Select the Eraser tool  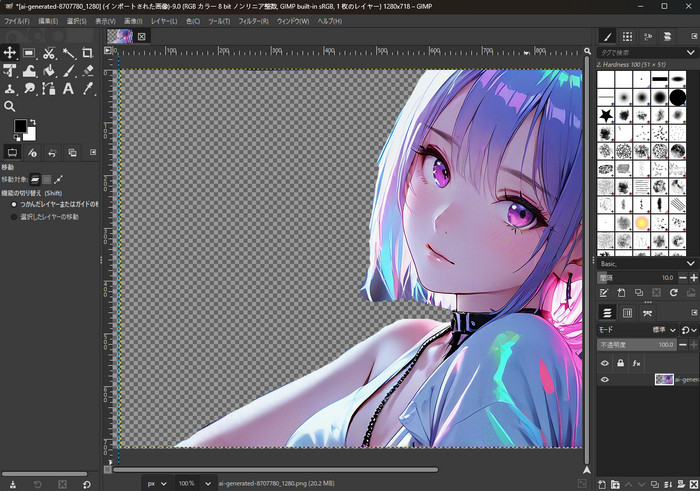point(88,71)
